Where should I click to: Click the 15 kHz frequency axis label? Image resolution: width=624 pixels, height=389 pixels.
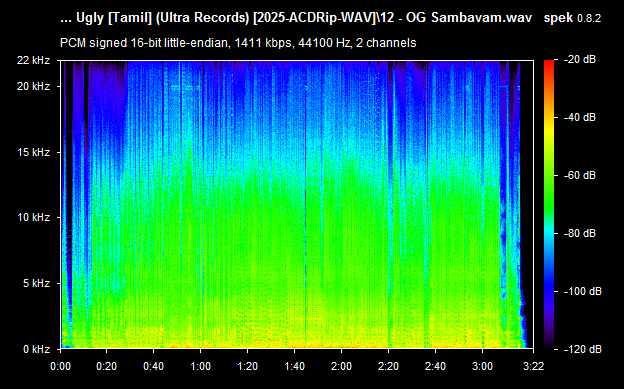tap(33, 152)
